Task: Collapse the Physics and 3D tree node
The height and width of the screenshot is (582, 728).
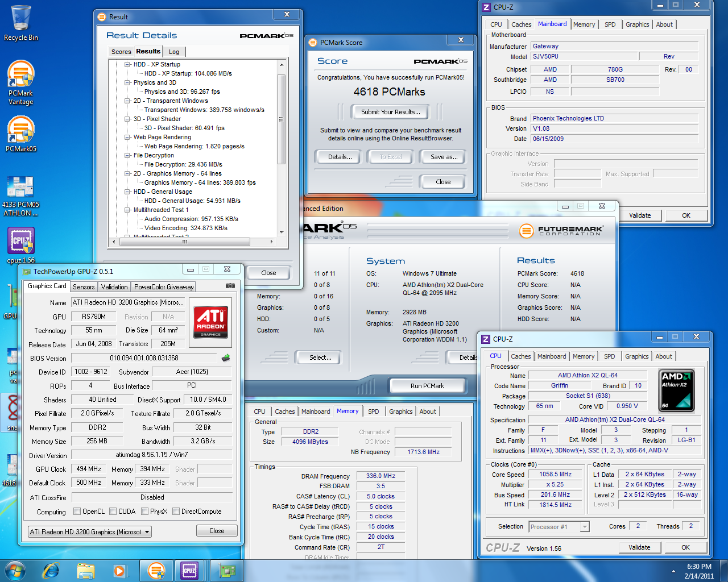Action: pos(127,82)
